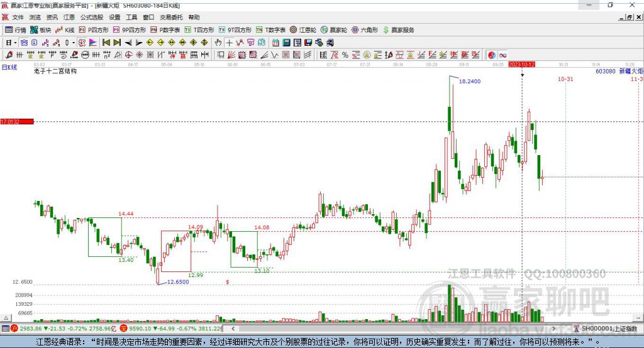The image size is (644, 348).
Task: Click the colored flag triangle icon
Action: click(93, 43)
